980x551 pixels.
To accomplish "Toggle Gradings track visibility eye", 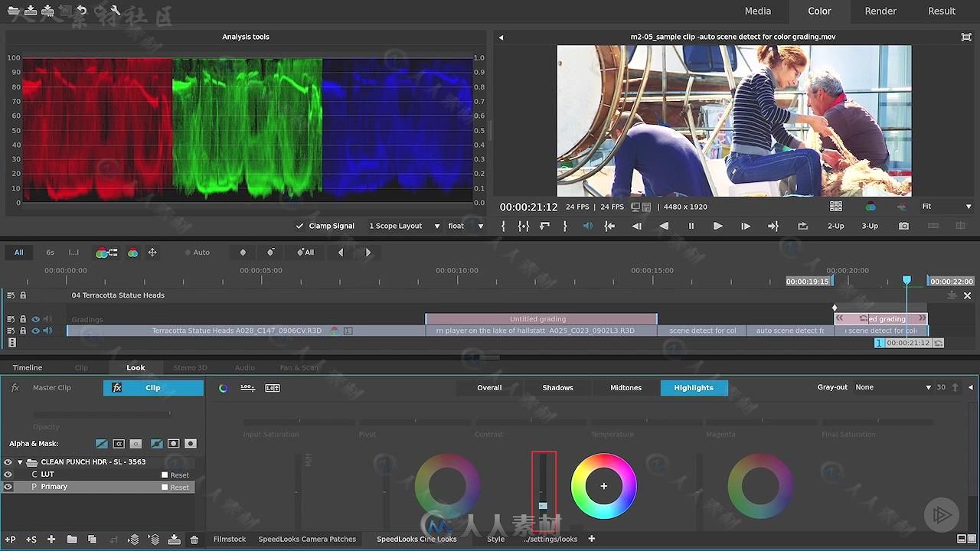I will [x=35, y=319].
